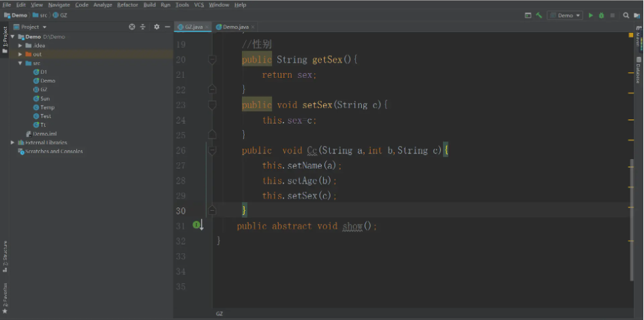644x320 pixels.
Task: Start debugging with the green bug icon
Action: 601,15
